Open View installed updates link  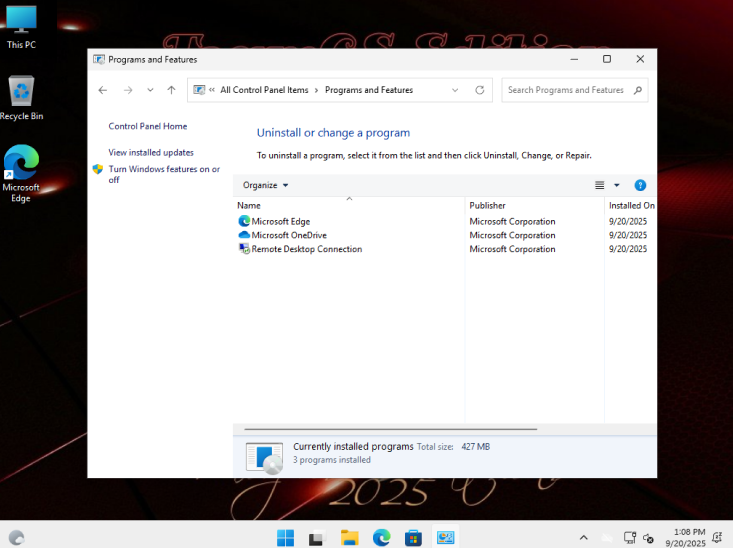pos(151,152)
